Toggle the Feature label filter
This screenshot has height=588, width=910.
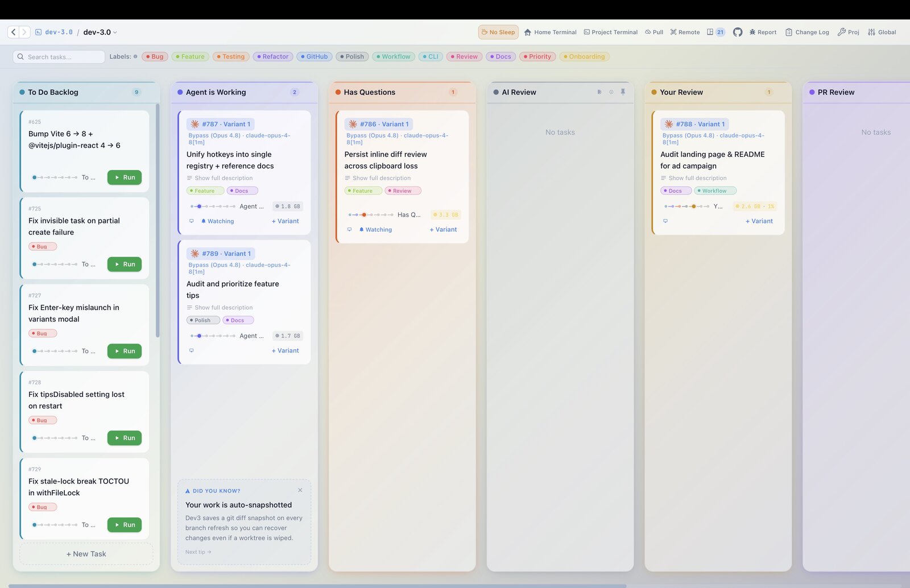pos(190,57)
